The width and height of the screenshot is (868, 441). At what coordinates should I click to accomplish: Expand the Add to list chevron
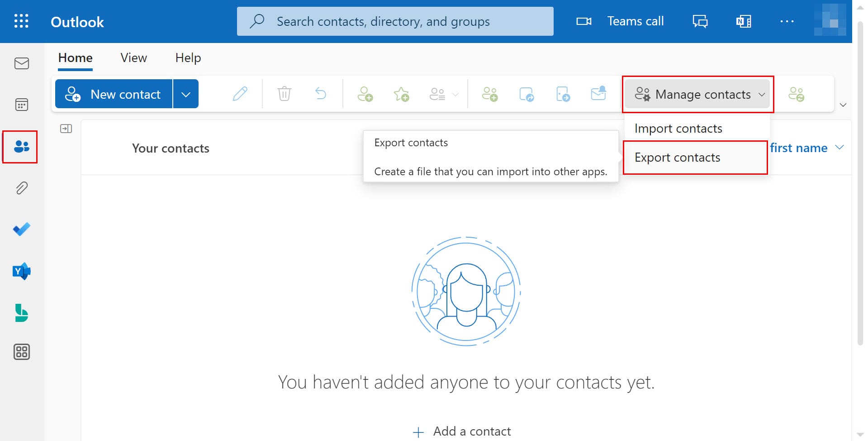click(x=455, y=94)
